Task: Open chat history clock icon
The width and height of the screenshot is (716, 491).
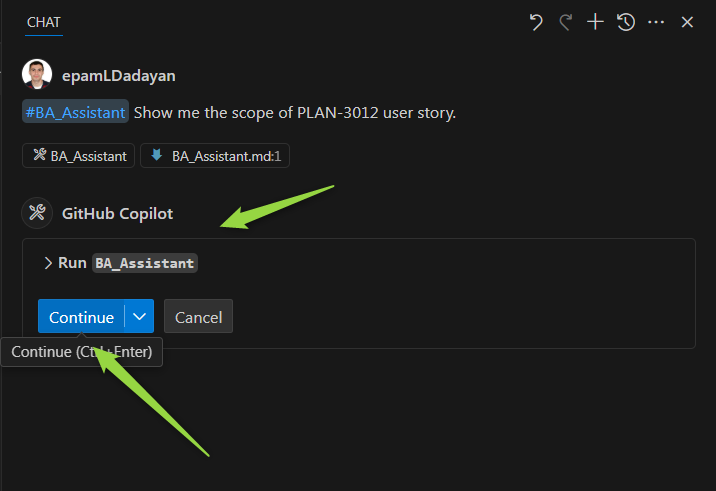Action: pyautogui.click(x=626, y=22)
